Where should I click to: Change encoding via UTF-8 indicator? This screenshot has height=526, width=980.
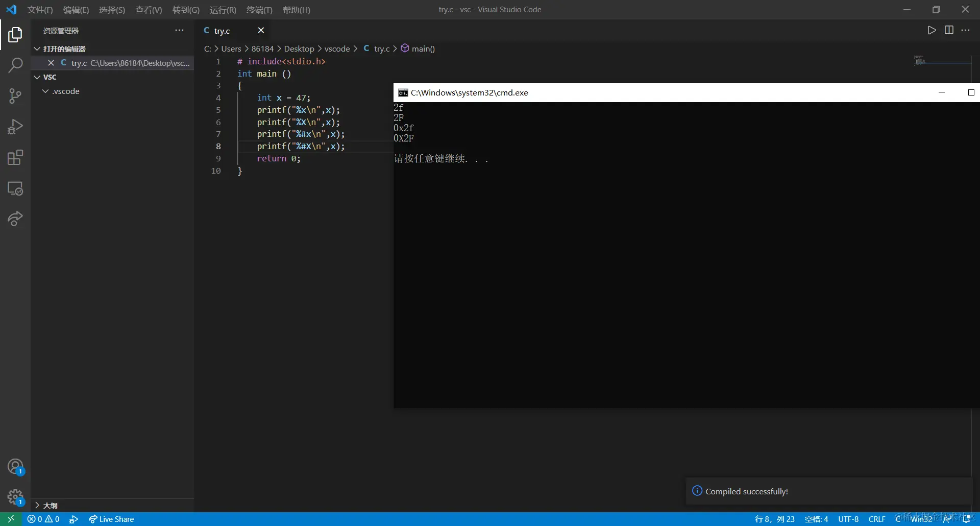848,519
